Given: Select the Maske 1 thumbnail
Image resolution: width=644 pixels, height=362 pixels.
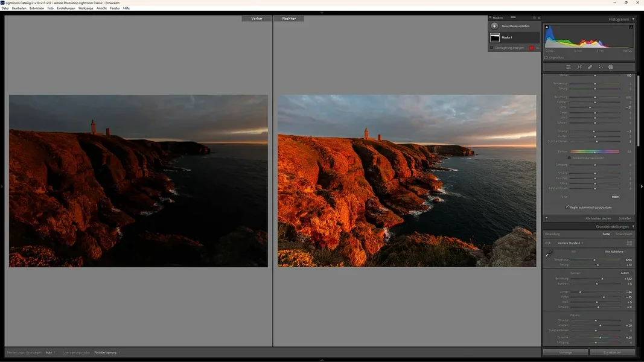Looking at the screenshot, I should click(495, 37).
